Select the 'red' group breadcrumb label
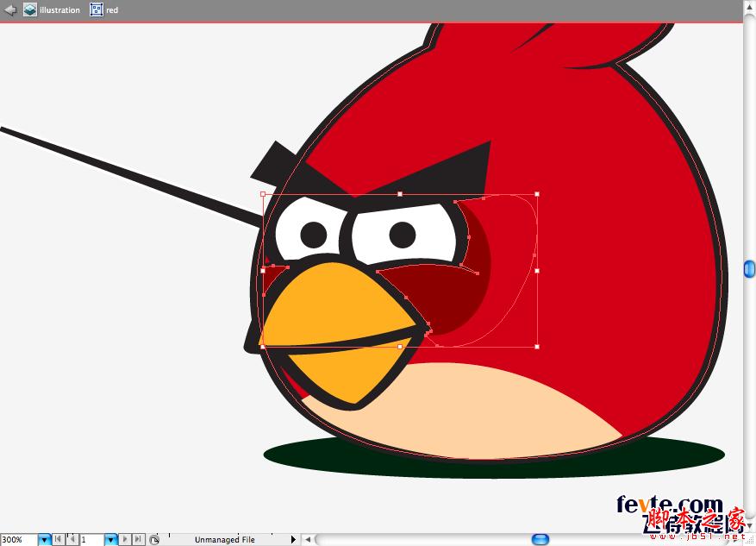Screen dimensions: 756x546 (x=112, y=10)
